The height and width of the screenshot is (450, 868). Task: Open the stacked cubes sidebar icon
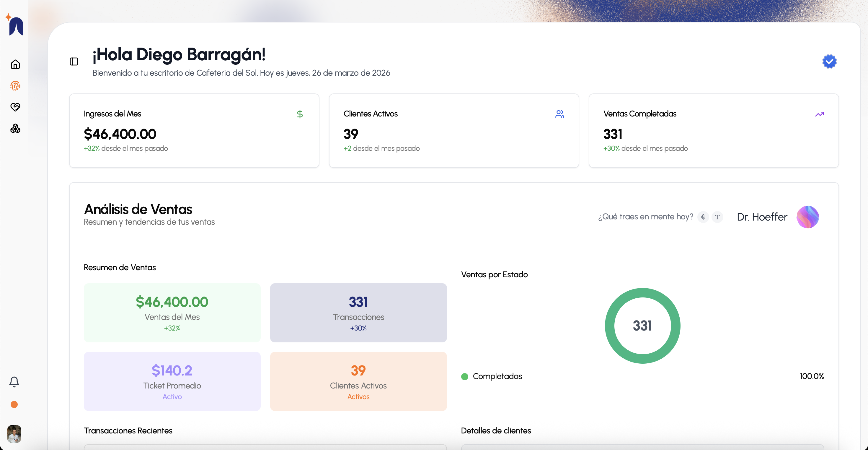15,129
